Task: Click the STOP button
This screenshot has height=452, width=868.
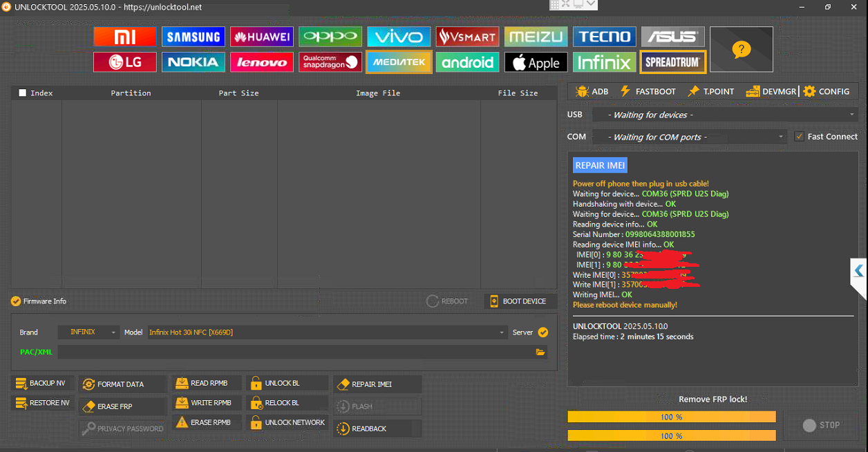Action: (822, 425)
